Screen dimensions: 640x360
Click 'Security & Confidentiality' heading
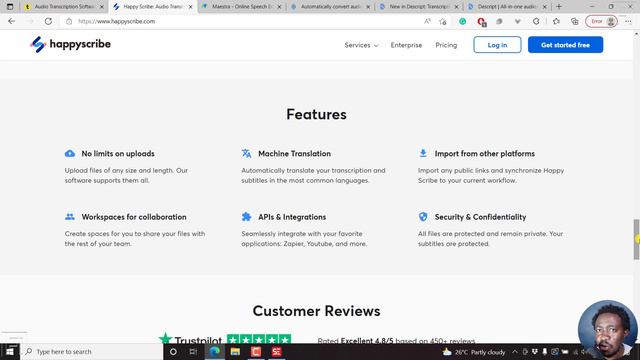tap(480, 217)
